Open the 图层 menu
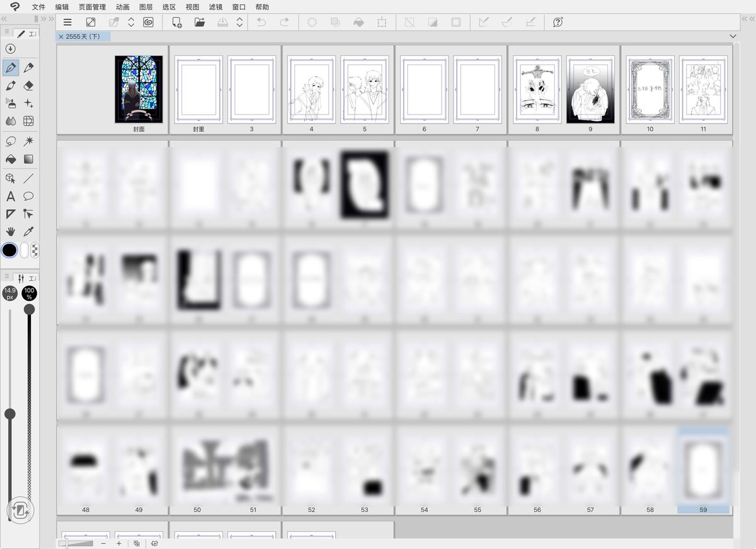The image size is (756, 549). (x=146, y=7)
